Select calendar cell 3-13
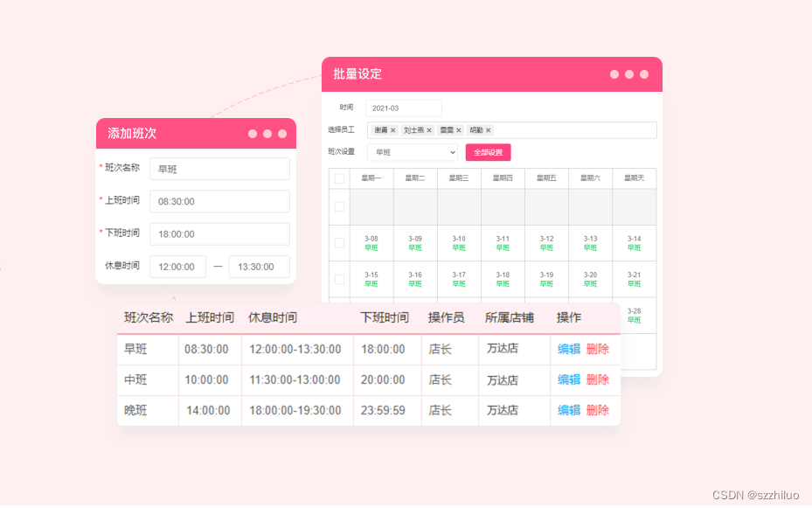Viewport: 812px width, 508px height. tap(590, 243)
